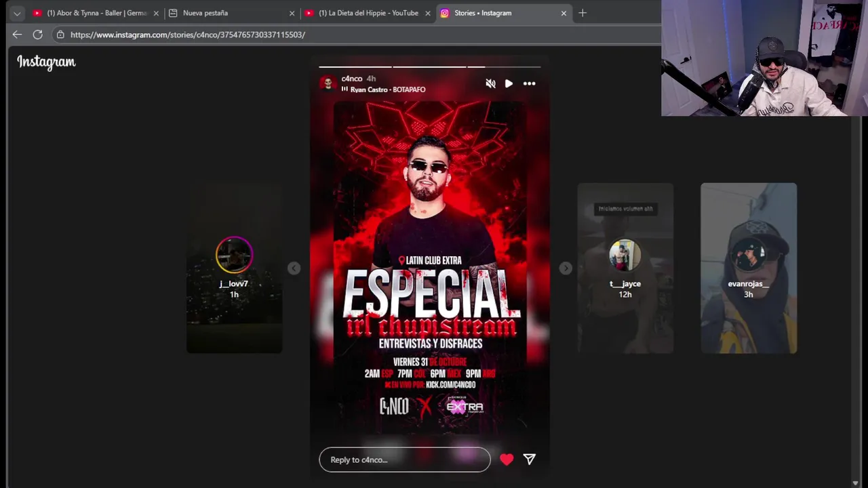
Task: Click the second story progress segment
Action: [429, 67]
